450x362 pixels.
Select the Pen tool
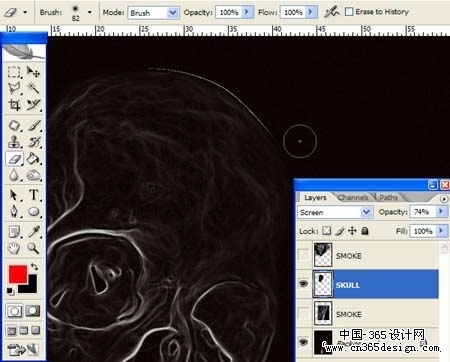[x=14, y=211]
